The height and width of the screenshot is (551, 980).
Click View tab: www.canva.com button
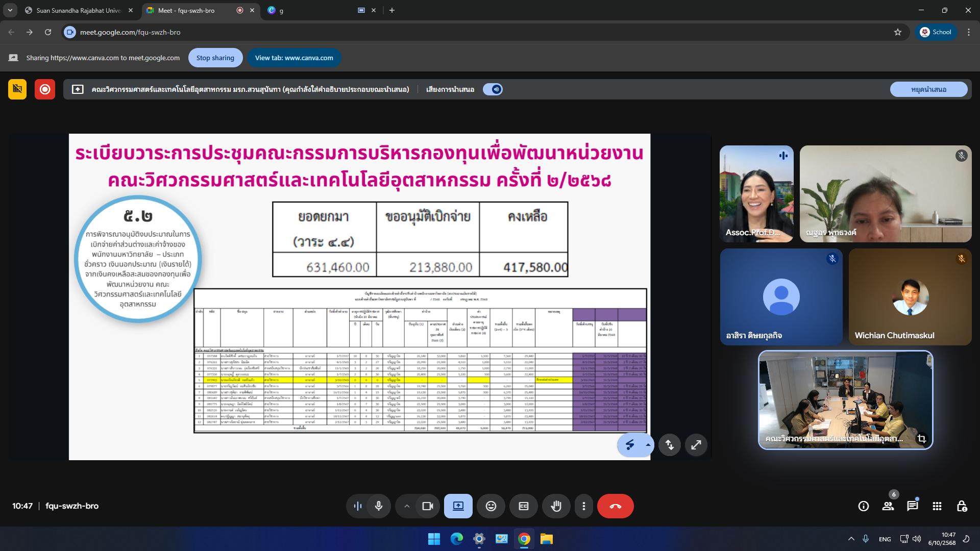tap(294, 58)
